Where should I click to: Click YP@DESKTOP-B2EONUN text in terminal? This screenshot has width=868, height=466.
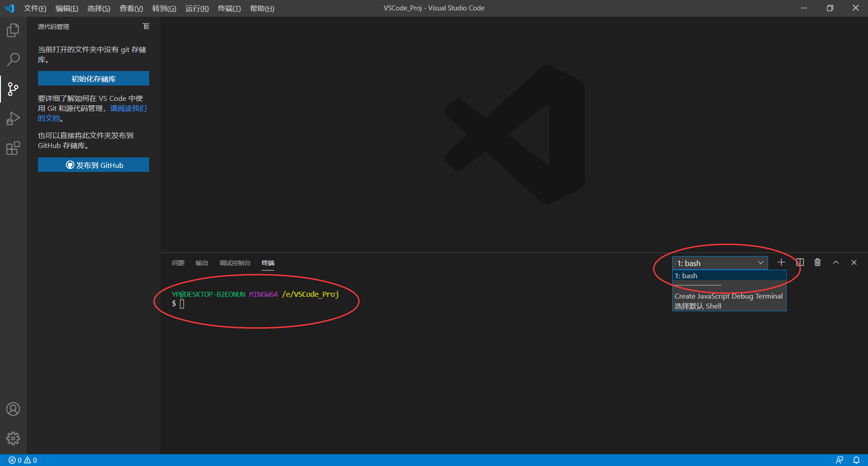pyautogui.click(x=208, y=294)
